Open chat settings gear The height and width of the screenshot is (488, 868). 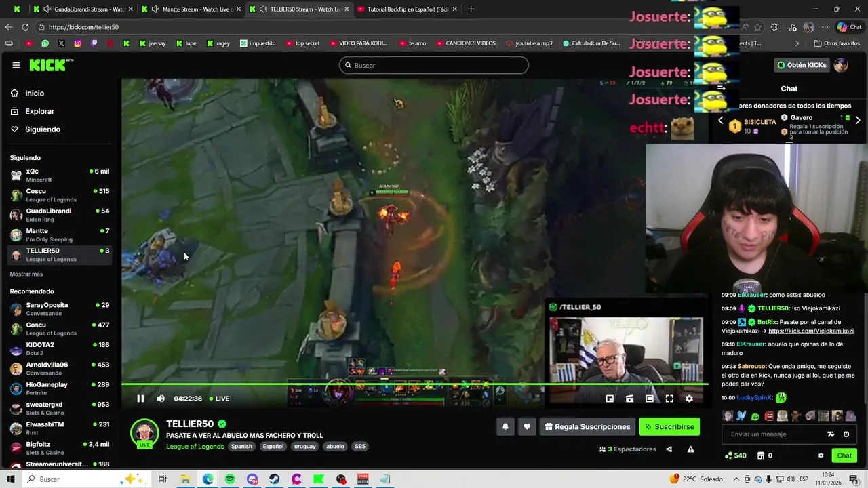821,455
